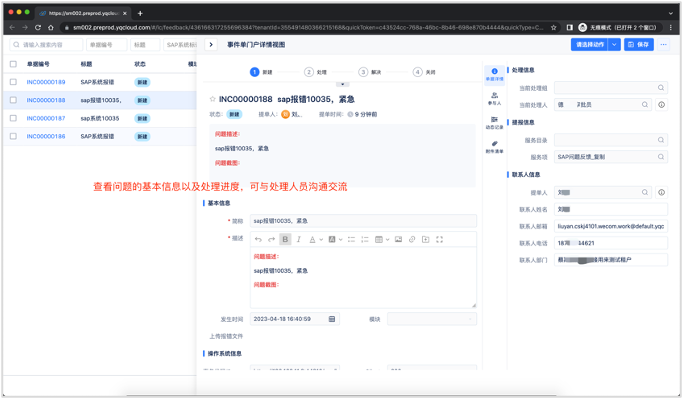Expand description editor to fullscreen

pos(439,239)
